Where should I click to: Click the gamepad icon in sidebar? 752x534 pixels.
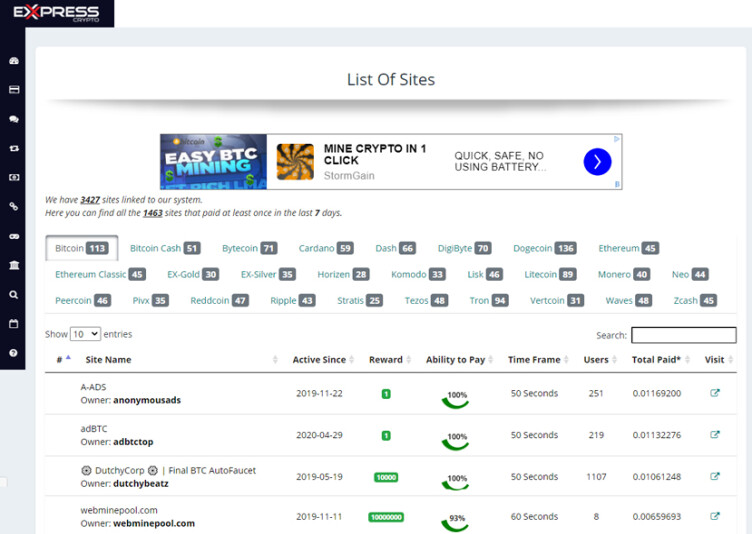pos(14,236)
